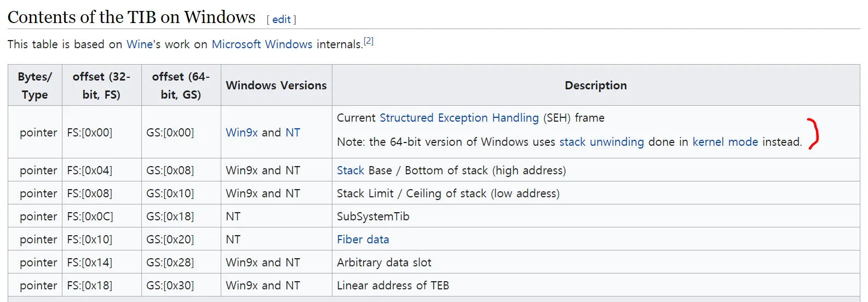This screenshot has width=868, height=302.
Task: Open the Wine link in intro sentence
Action: coord(140,44)
